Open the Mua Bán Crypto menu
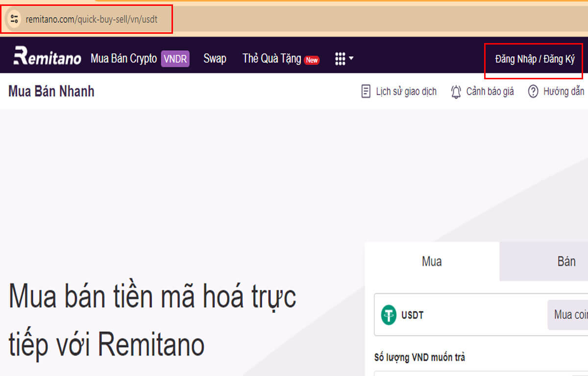The image size is (588, 376). tap(123, 58)
